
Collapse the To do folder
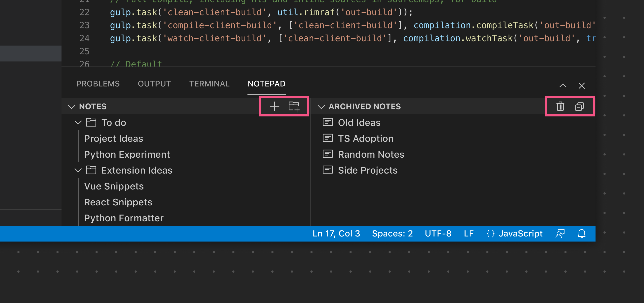[x=78, y=122]
